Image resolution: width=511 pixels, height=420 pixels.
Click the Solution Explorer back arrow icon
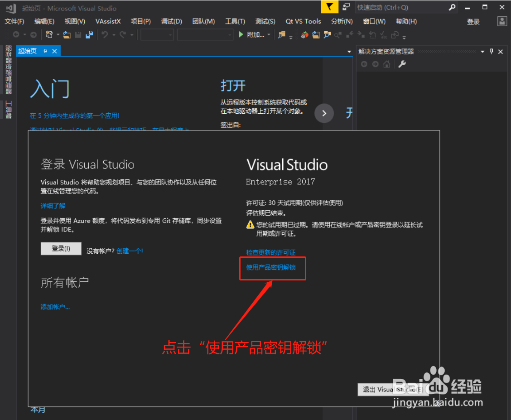point(364,64)
